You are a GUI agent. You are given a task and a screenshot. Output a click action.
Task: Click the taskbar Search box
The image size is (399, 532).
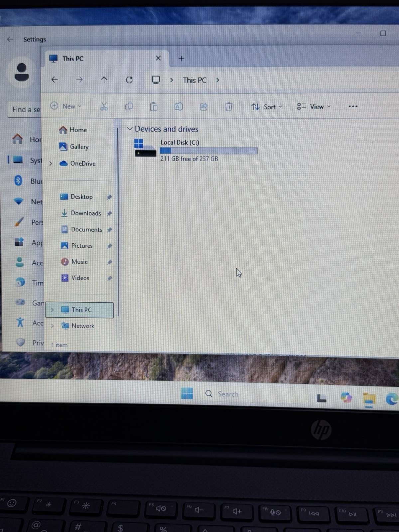click(222, 394)
